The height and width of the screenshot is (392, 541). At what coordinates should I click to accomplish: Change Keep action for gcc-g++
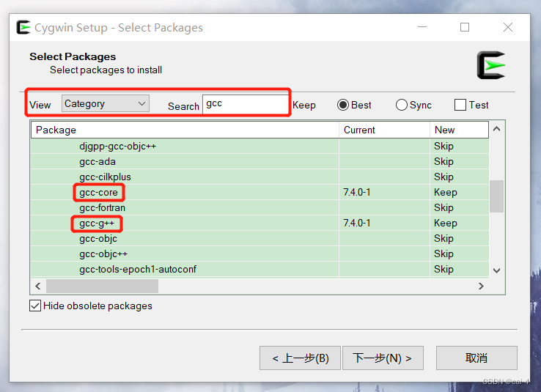point(446,223)
